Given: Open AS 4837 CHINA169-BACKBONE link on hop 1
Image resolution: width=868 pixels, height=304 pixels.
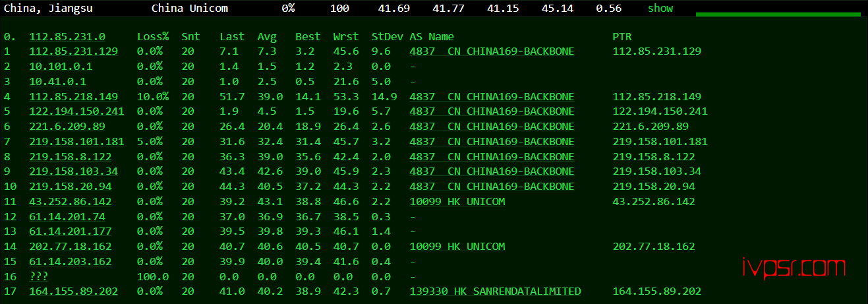Looking at the screenshot, I should 492,51.
